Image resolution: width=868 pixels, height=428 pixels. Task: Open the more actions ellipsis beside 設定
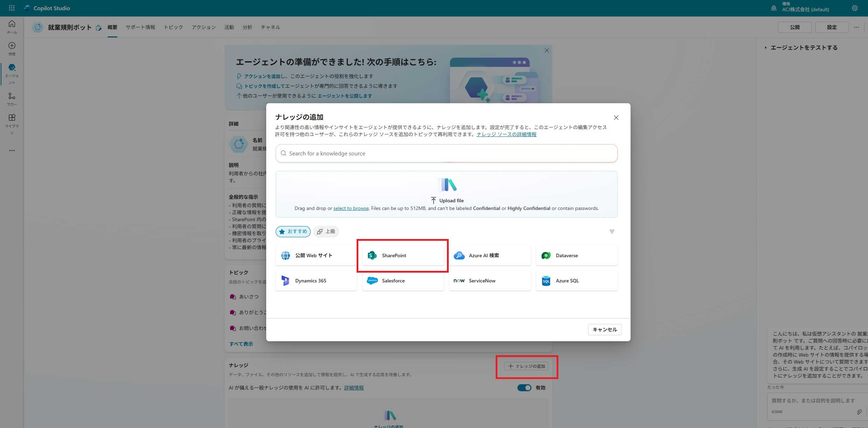pos(856,27)
